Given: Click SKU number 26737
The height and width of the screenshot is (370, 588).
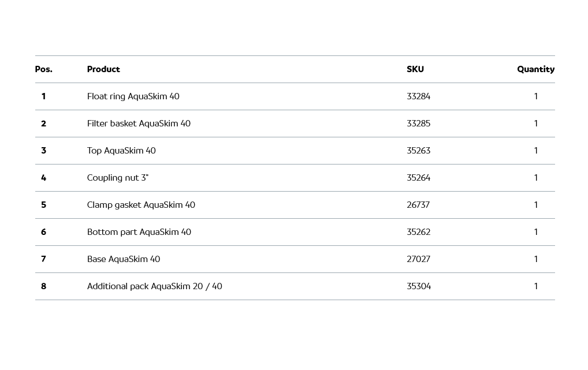Looking at the screenshot, I should [x=418, y=205].
